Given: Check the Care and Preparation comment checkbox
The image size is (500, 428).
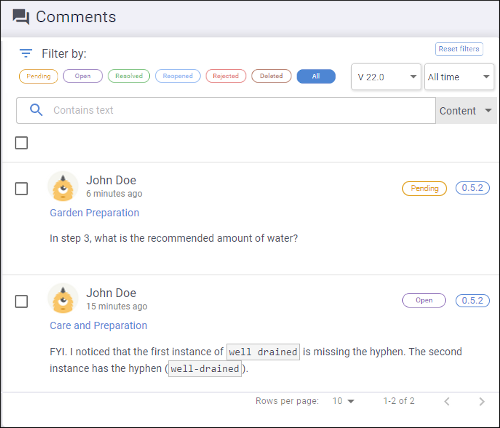Looking at the screenshot, I should [21, 301].
